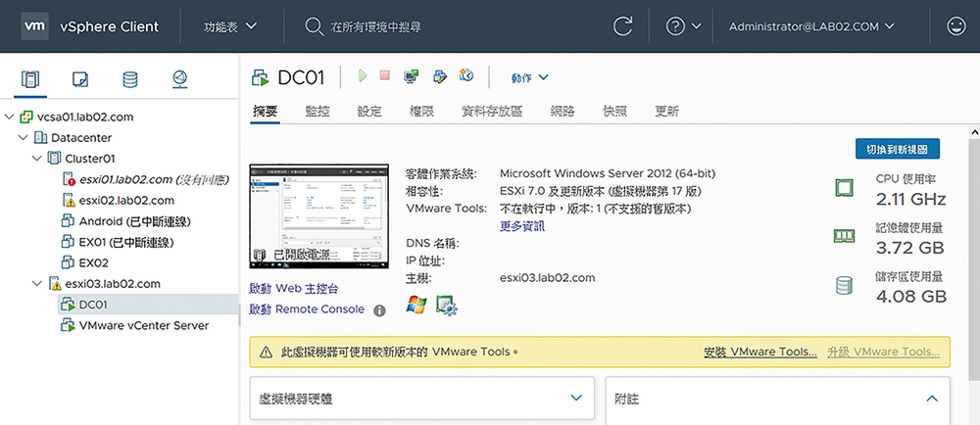Click the green power on icon
The width and height of the screenshot is (980, 425).
[364, 76]
